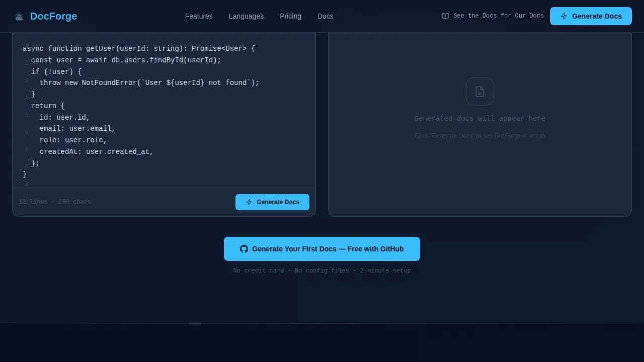Click the '290 chars' counter text

pos(74,202)
